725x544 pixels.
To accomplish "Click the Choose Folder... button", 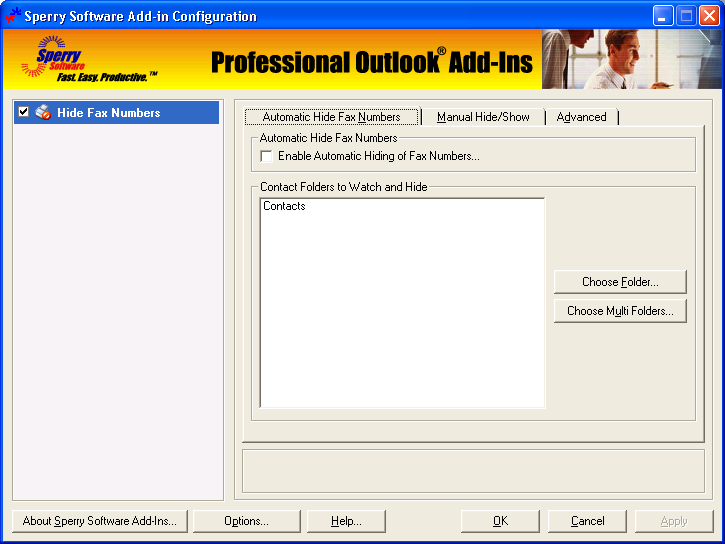I will pos(620,282).
